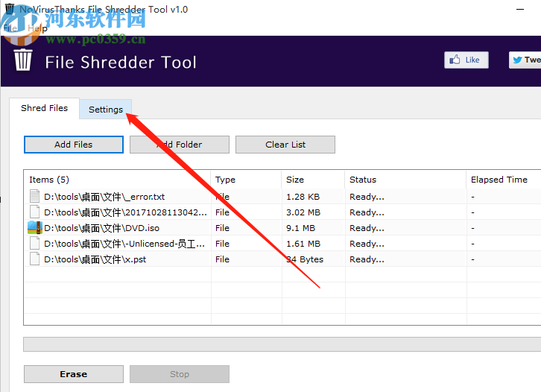The image size is (541, 392).
Task: Click the Add Files button
Action: [x=74, y=145]
